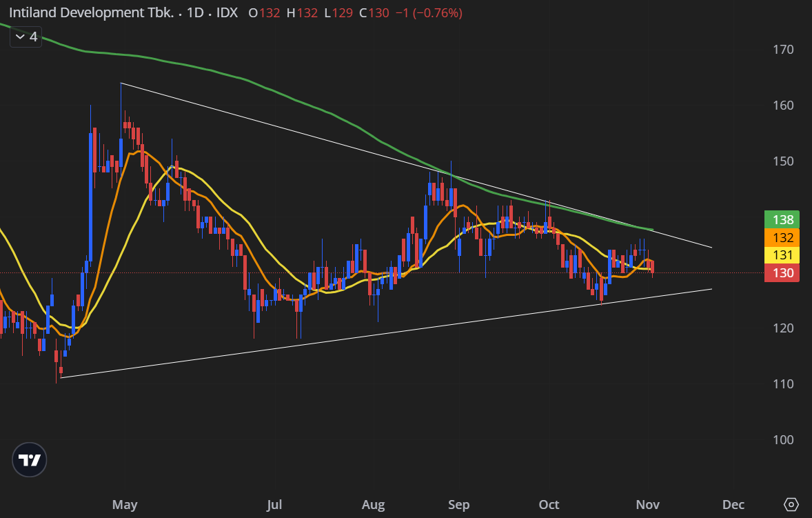Click the red 130 last price label
This screenshot has height=518, width=812.
pos(782,273)
